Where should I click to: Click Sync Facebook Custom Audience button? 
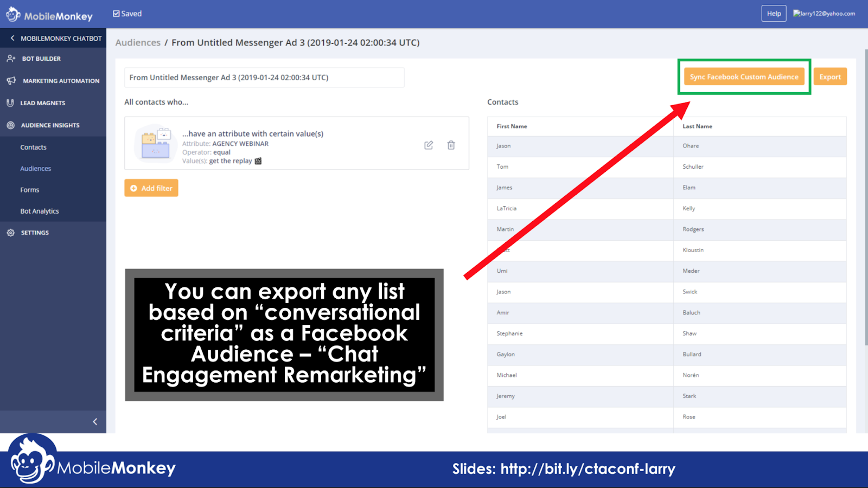coord(744,77)
